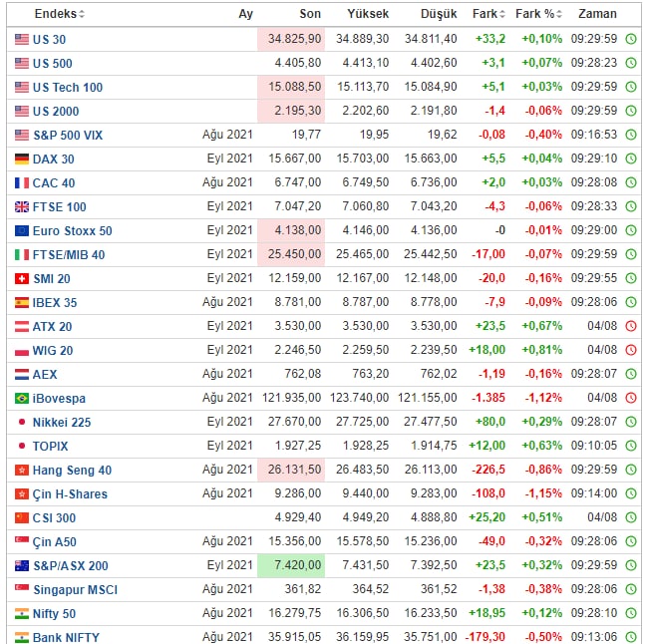The image size is (646, 644).
Task: Open the S&P/ASX 200 index link
Action: click(x=71, y=565)
